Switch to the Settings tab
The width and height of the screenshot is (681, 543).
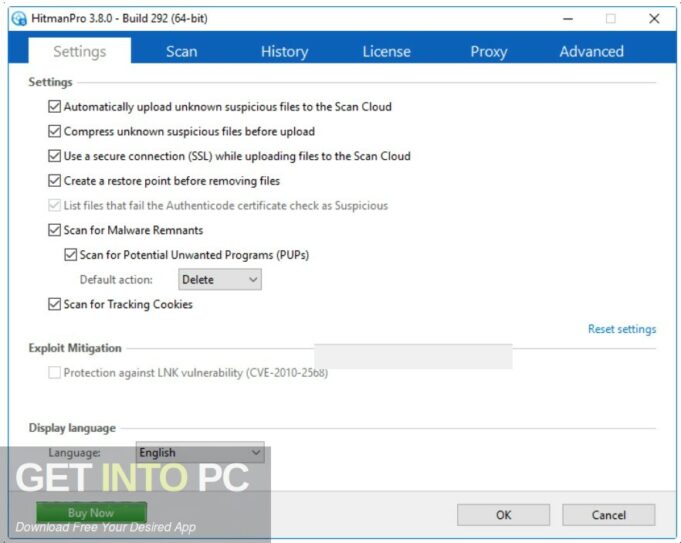click(79, 51)
